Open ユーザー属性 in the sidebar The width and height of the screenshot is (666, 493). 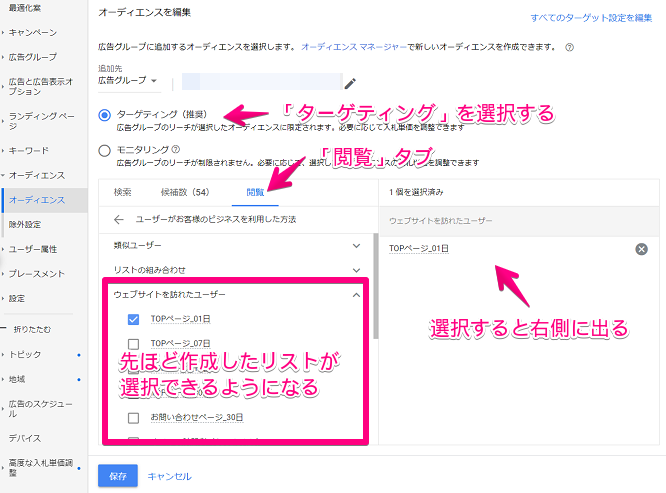point(33,249)
